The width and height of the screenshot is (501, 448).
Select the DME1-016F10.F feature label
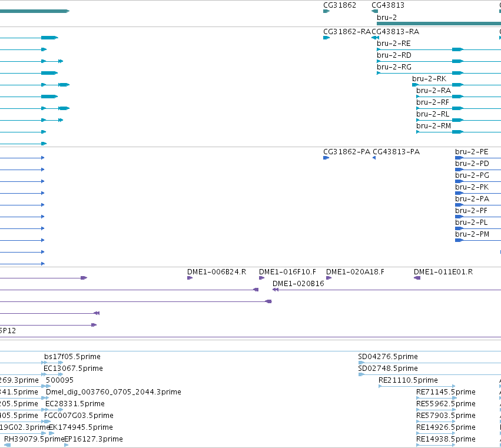287,272
